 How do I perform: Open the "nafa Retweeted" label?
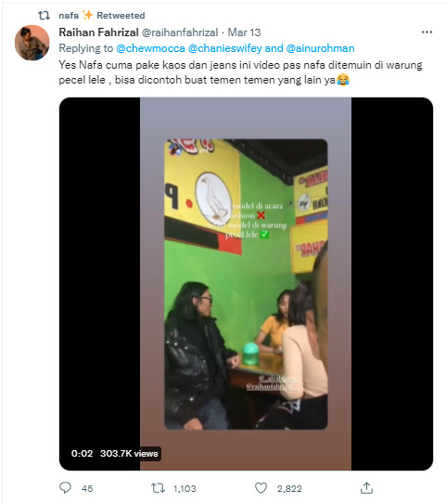click(x=102, y=15)
